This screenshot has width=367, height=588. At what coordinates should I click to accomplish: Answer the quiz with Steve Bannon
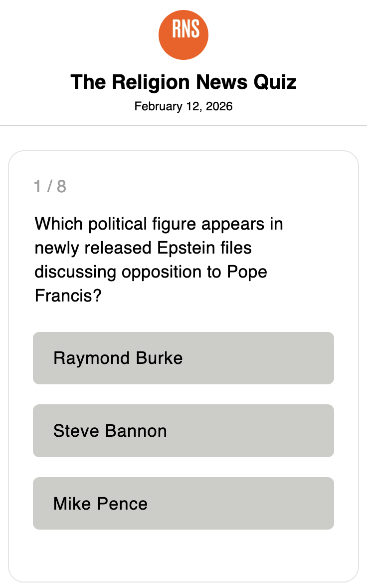tap(183, 430)
